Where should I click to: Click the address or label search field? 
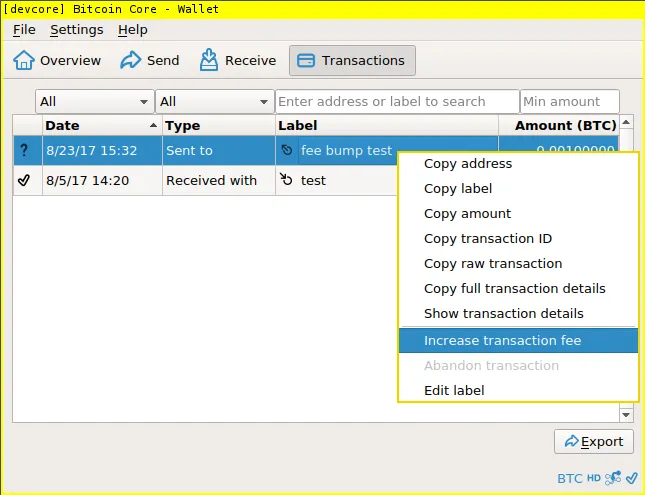(x=397, y=101)
